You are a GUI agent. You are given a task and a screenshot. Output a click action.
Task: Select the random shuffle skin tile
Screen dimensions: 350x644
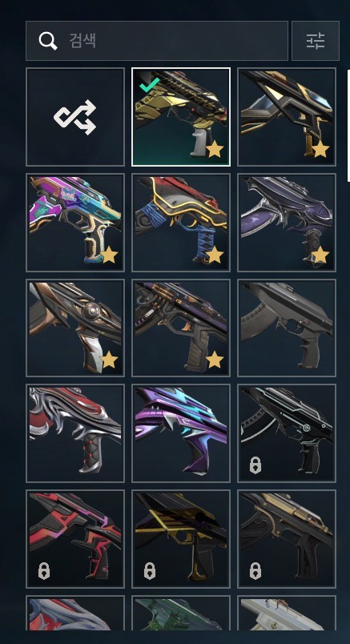click(x=75, y=117)
